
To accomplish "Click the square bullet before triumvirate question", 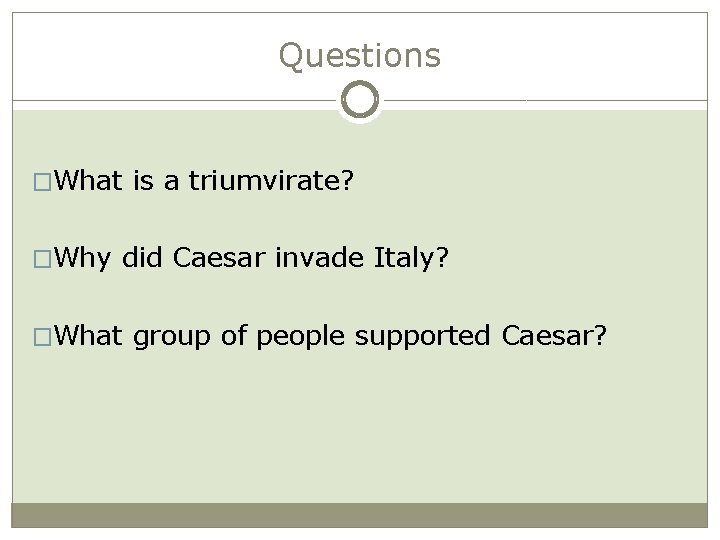I will [42, 182].
